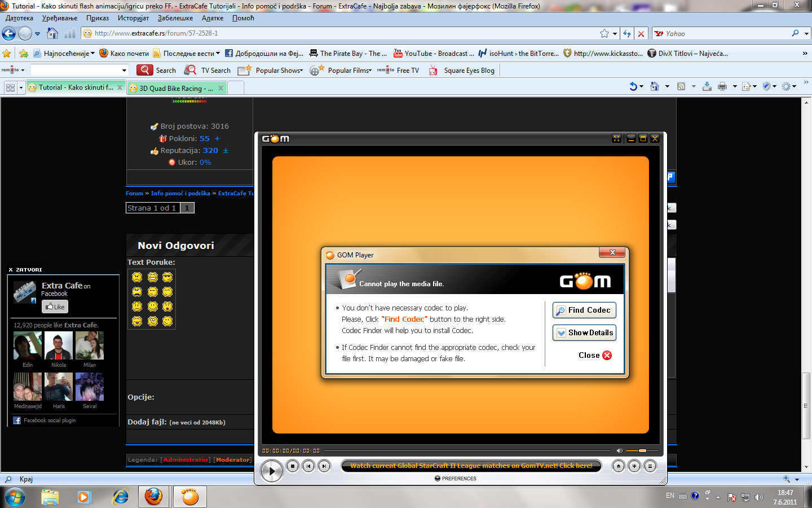The width and height of the screenshot is (812, 508).
Task: Open the toolbar search box dropdown arrow
Action: pos(125,71)
